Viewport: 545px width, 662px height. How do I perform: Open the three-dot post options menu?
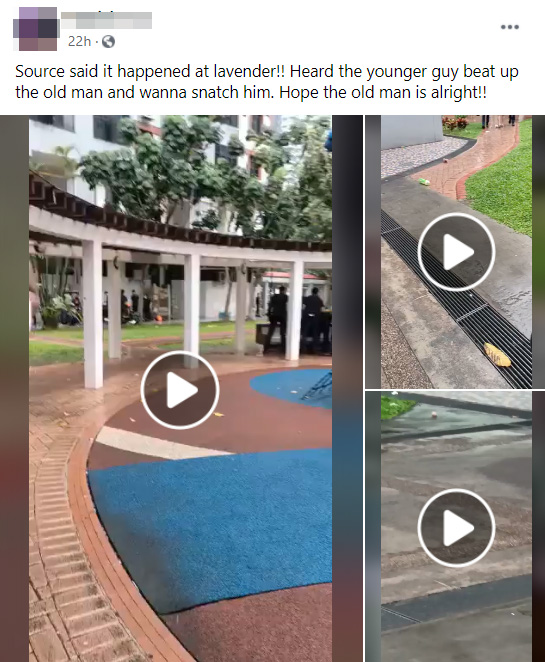pos(510,27)
